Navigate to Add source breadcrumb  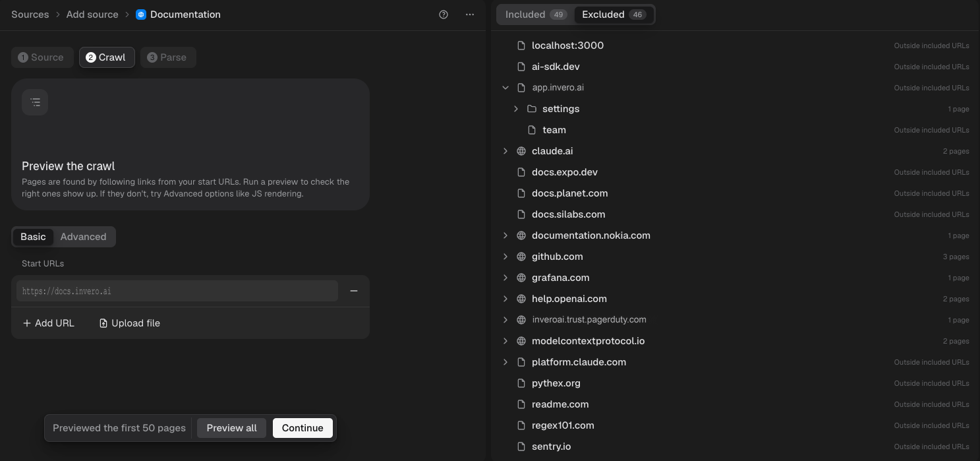[92, 15]
